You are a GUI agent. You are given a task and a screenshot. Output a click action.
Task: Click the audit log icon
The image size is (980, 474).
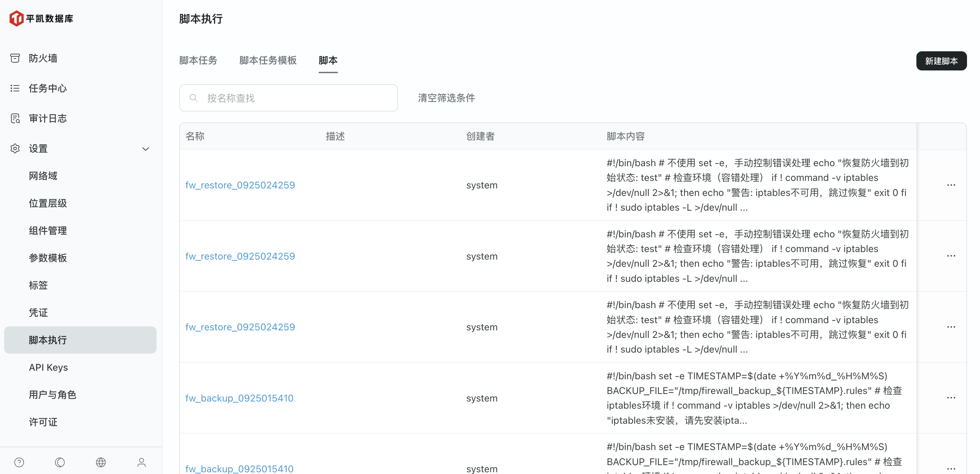[x=15, y=118]
